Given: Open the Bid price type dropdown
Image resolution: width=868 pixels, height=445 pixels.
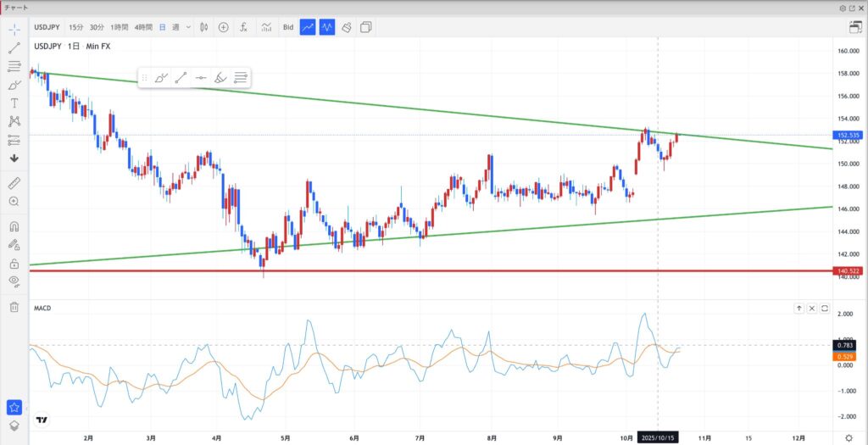Looking at the screenshot, I should click(288, 27).
